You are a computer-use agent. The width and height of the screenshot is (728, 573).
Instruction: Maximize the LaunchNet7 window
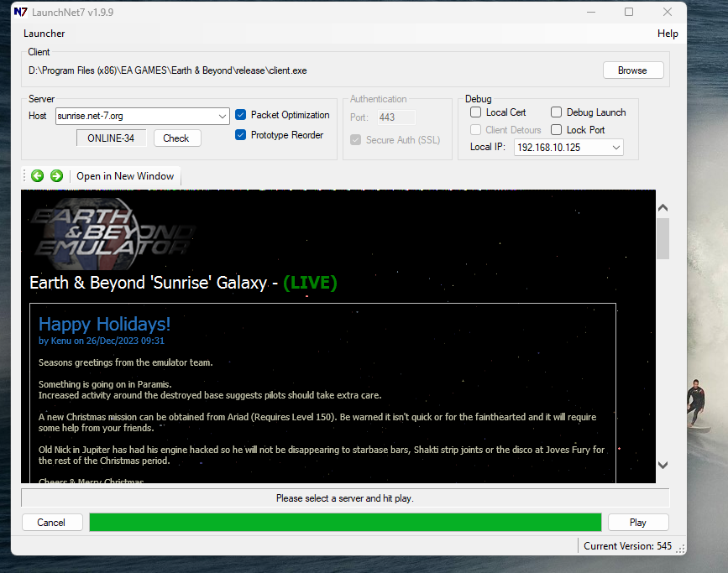[629, 12]
